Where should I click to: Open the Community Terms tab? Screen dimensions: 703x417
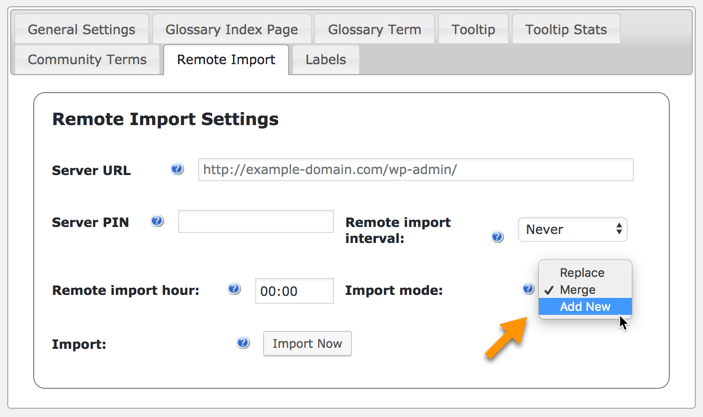coord(87,59)
